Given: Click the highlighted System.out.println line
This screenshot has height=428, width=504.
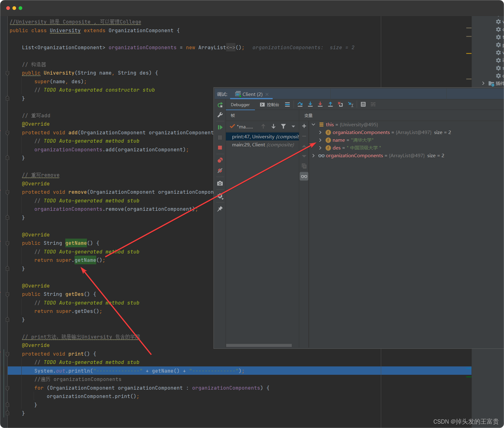Looking at the screenshot, I should [239, 371].
